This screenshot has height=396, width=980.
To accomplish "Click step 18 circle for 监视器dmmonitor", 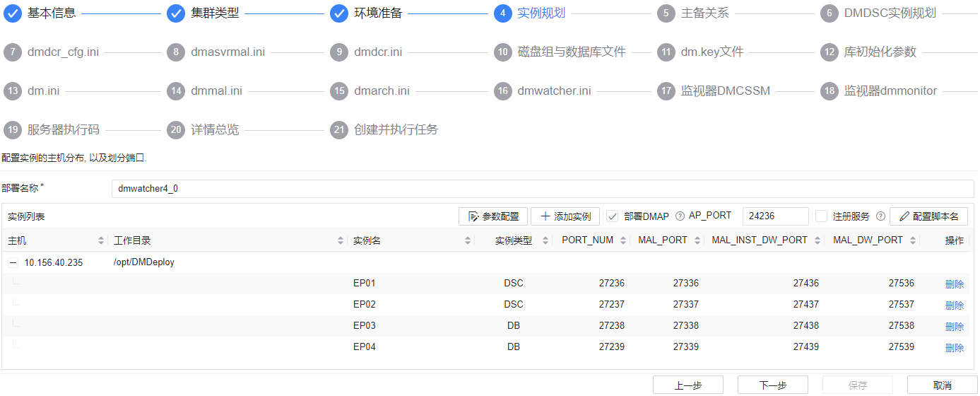I will pyautogui.click(x=829, y=91).
